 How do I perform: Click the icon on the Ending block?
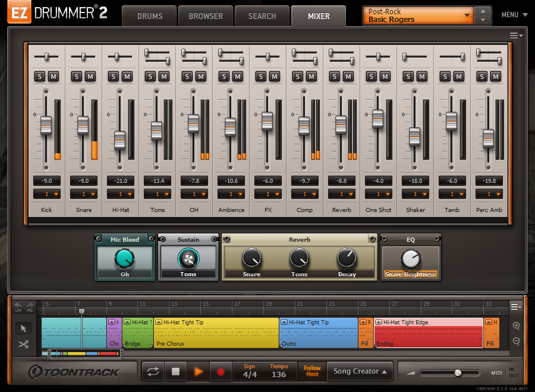point(379,322)
